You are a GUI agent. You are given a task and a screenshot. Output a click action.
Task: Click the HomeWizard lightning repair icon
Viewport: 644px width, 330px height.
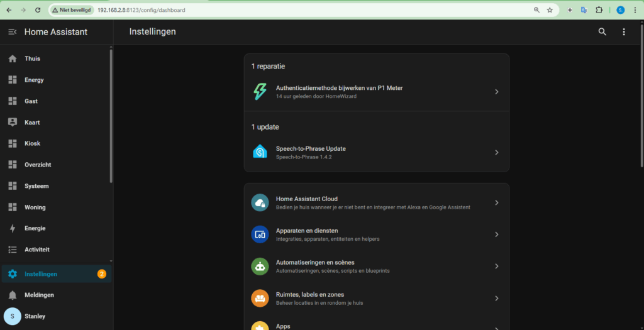[x=260, y=92]
